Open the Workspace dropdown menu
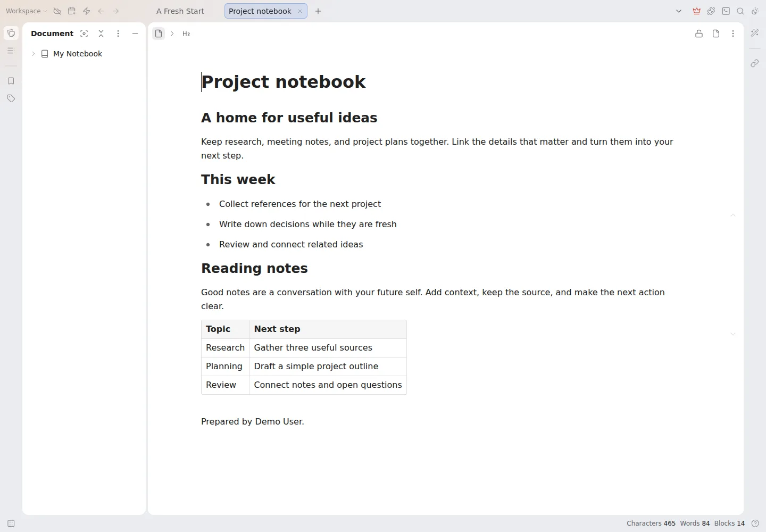 [x=26, y=11]
